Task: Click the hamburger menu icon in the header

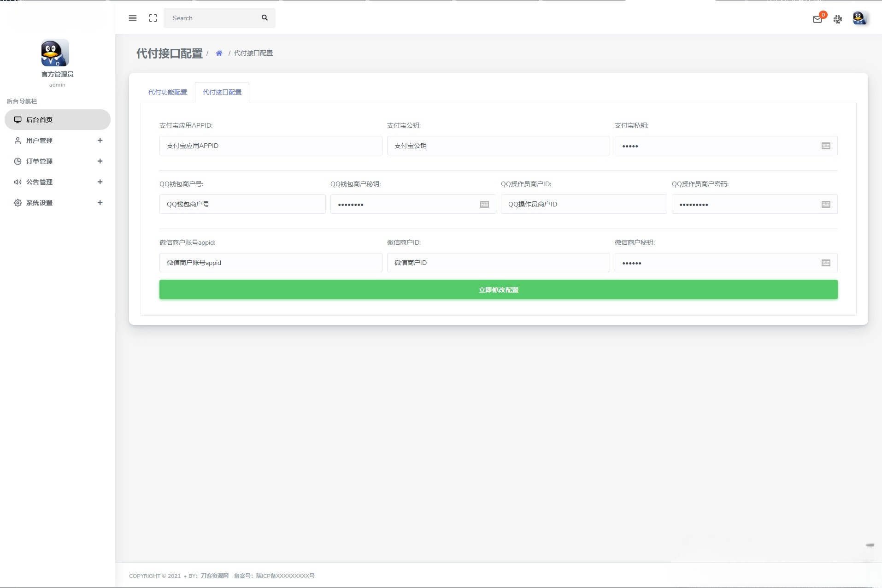Action: [133, 18]
